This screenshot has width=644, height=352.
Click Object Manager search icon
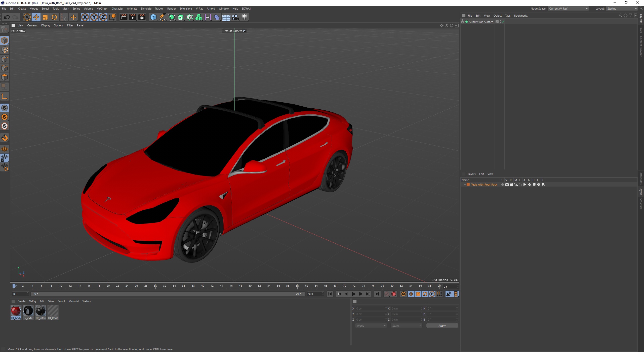pos(620,16)
